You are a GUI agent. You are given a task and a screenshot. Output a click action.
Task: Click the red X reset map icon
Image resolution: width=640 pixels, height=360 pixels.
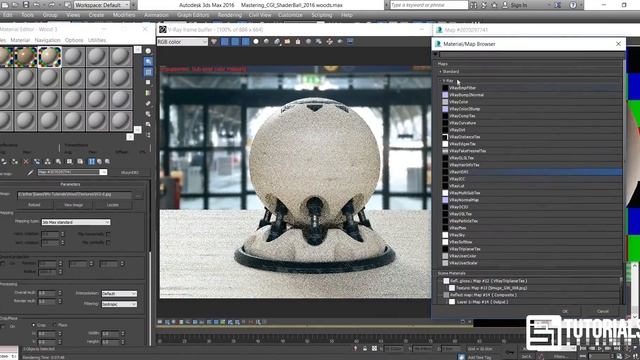click(x=26, y=162)
